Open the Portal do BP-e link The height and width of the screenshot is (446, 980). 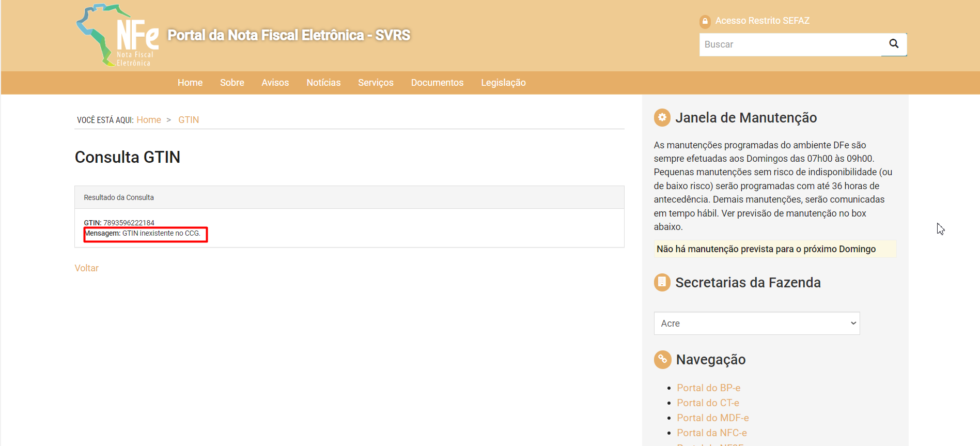pyautogui.click(x=708, y=388)
